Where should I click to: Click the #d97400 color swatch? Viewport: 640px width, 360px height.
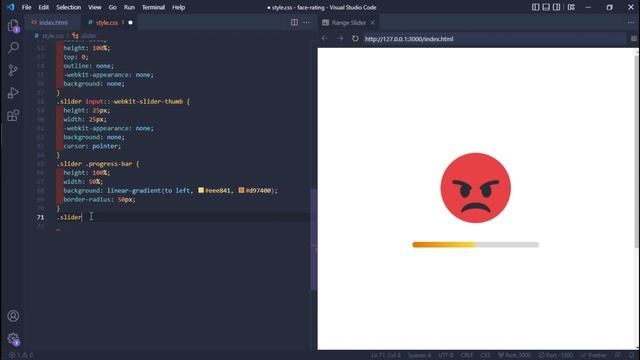(x=241, y=190)
